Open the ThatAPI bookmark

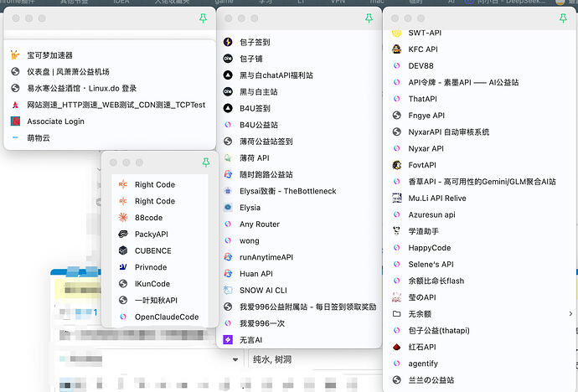coord(422,99)
